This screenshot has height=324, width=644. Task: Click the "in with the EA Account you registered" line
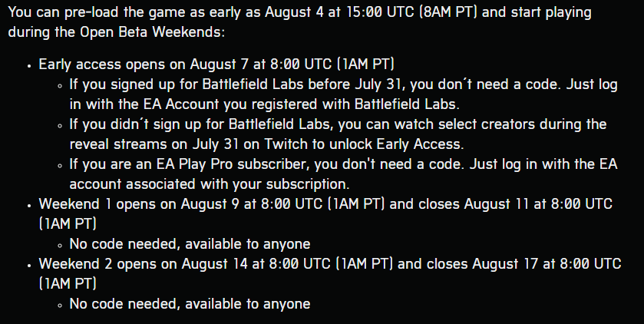pyautogui.click(x=265, y=104)
